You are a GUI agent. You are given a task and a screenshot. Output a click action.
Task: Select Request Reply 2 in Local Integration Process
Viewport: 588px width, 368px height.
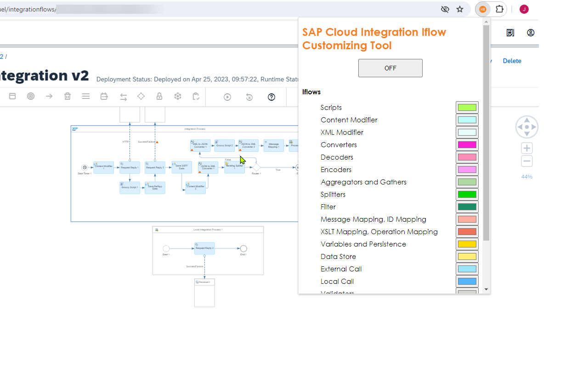coord(204,248)
